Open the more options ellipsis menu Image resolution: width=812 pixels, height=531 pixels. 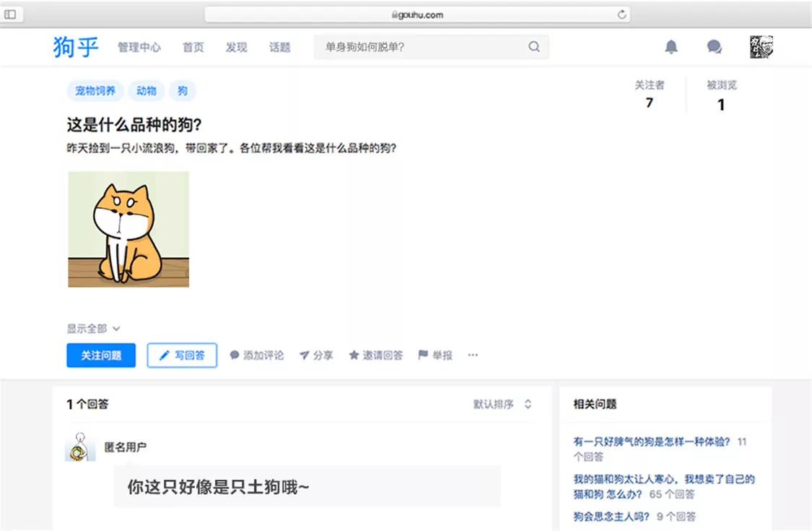point(473,355)
